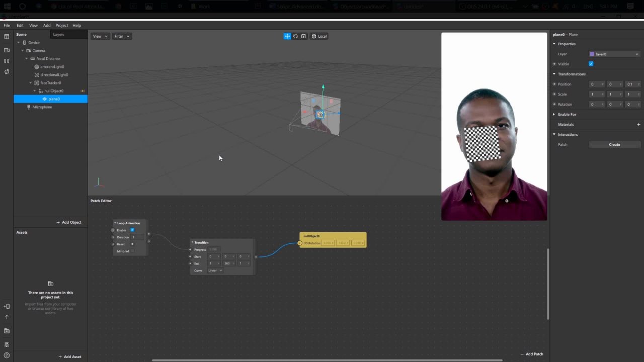Click the Microphone icon in the Scene panel
This screenshot has height=362, width=644.
click(x=28, y=107)
